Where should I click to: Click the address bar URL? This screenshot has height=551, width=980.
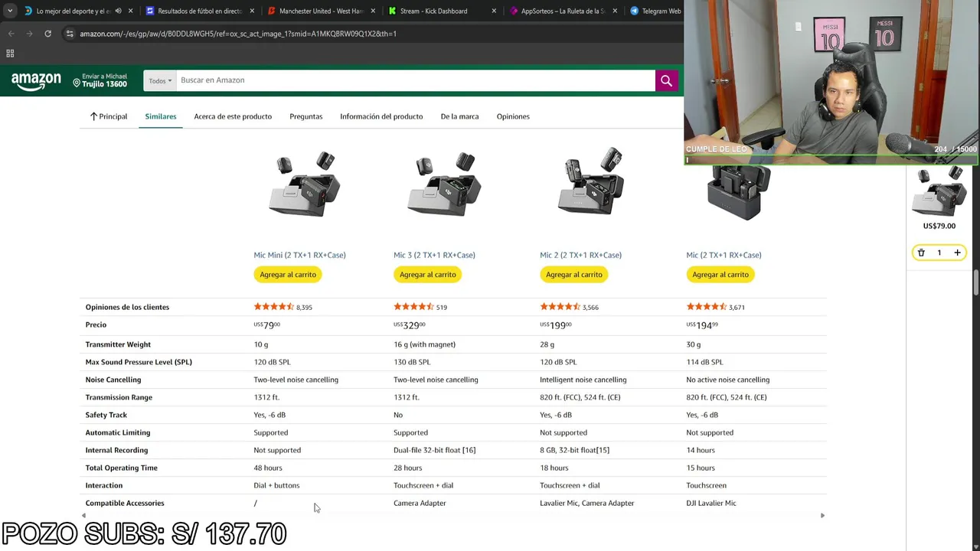(238, 34)
